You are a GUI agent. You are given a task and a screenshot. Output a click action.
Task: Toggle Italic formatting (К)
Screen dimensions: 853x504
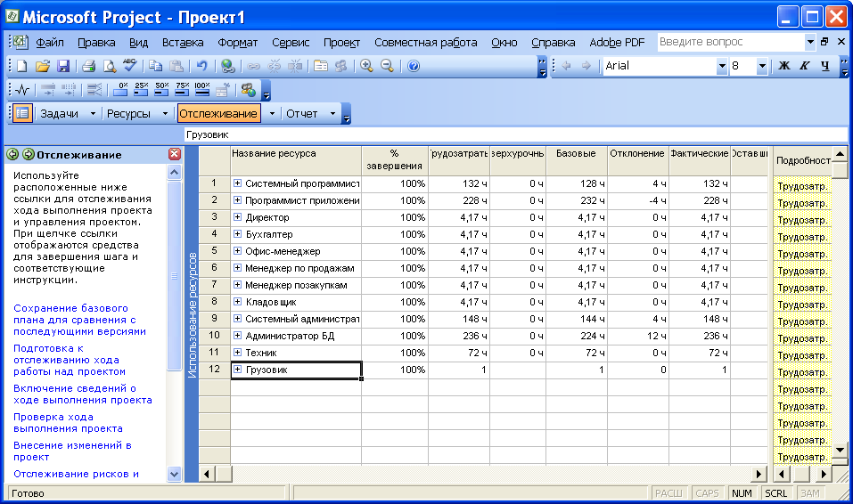coord(805,66)
